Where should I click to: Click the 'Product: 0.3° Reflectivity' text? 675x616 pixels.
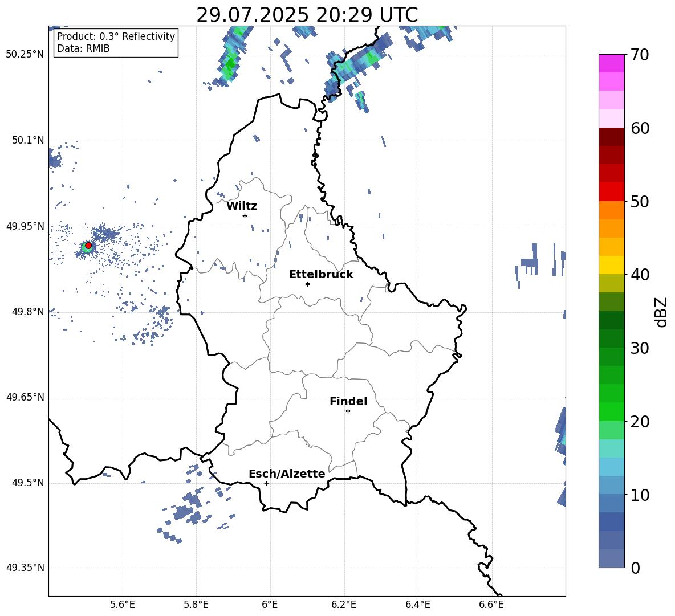(x=116, y=36)
